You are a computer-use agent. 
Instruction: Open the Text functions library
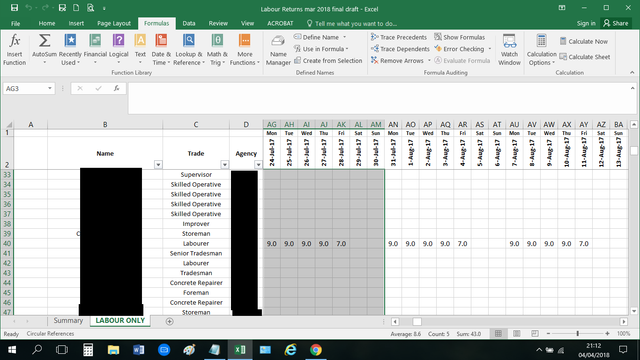(140, 50)
